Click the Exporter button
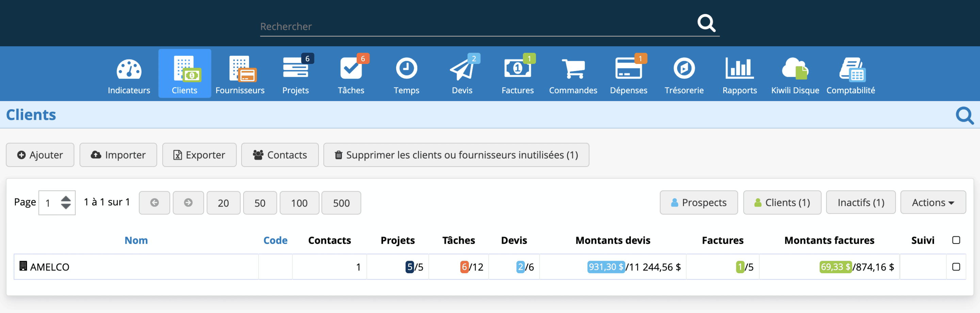Screen dimensions: 980x313 click(x=199, y=155)
